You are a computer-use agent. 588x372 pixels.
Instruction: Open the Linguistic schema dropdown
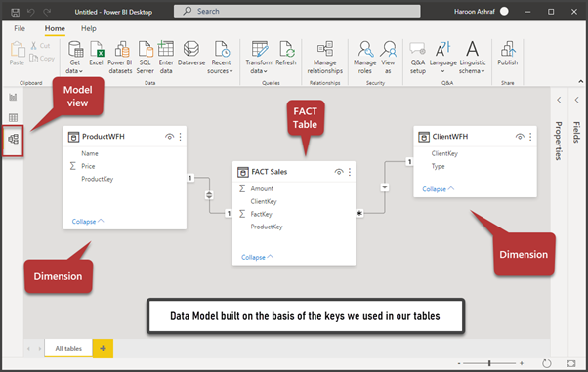(x=473, y=58)
